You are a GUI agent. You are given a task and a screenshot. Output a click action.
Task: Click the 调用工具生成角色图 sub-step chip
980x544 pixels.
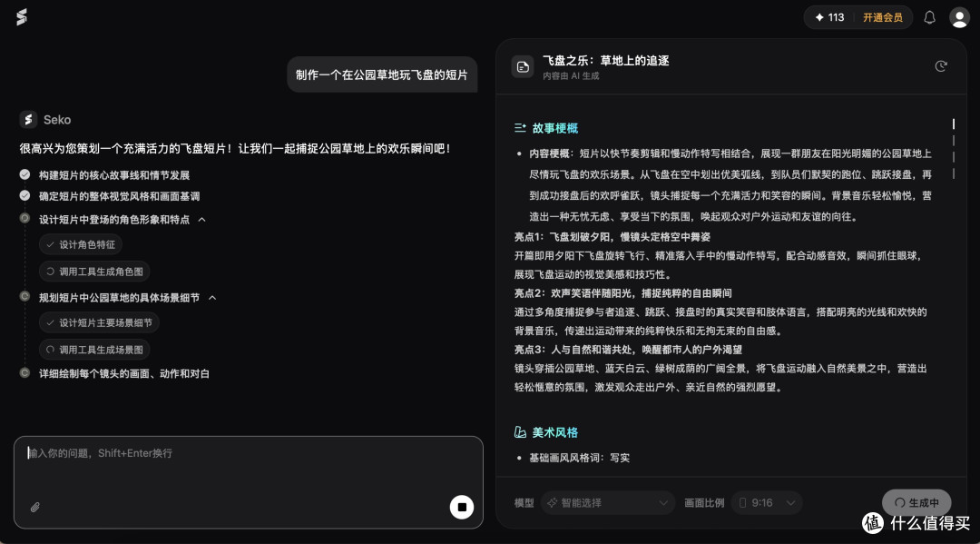pos(94,272)
